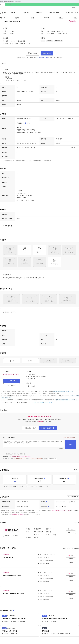Image resolution: width=79 pixels, height=644 pixels.
Task: Switch to the 전형방법 tab
Action: click(x=61, y=18)
